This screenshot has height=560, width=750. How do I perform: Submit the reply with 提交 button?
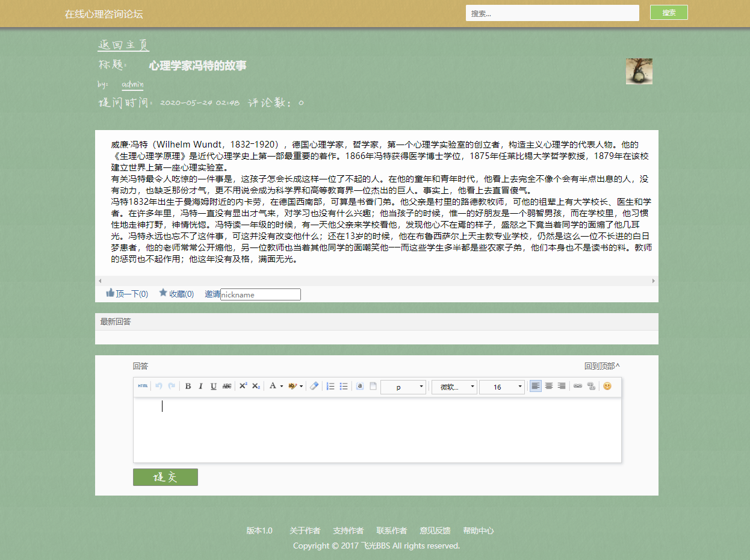coord(165,477)
